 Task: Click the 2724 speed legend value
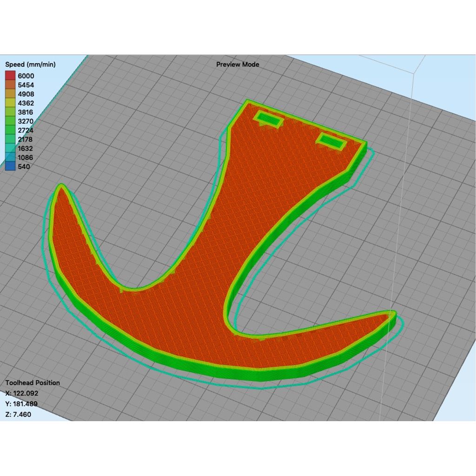tap(26, 130)
